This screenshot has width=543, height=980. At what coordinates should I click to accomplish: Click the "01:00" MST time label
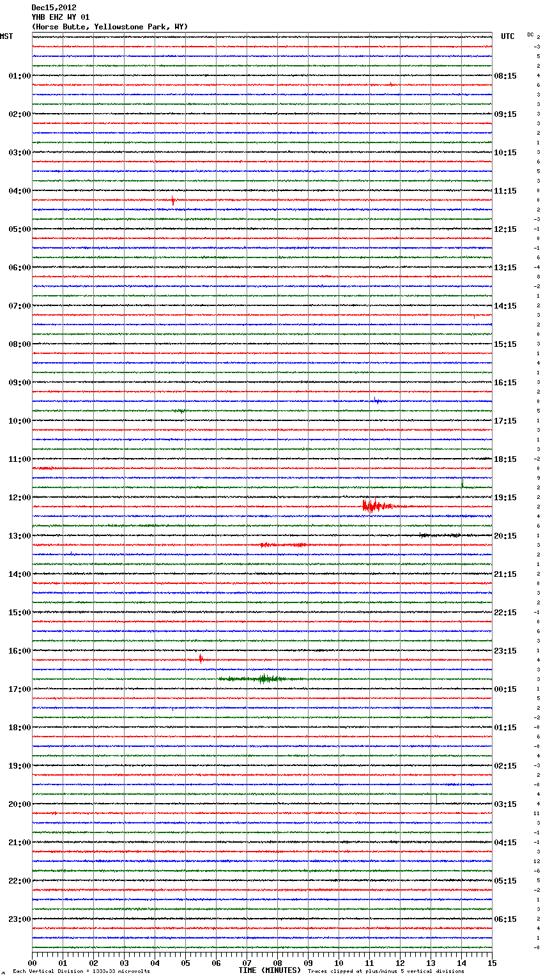point(20,76)
